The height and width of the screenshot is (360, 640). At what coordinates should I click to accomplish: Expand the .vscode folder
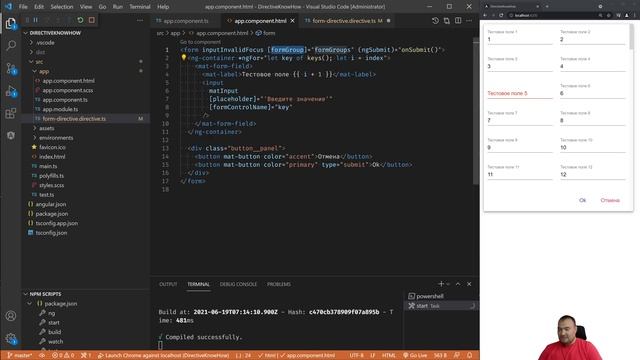pos(45,42)
